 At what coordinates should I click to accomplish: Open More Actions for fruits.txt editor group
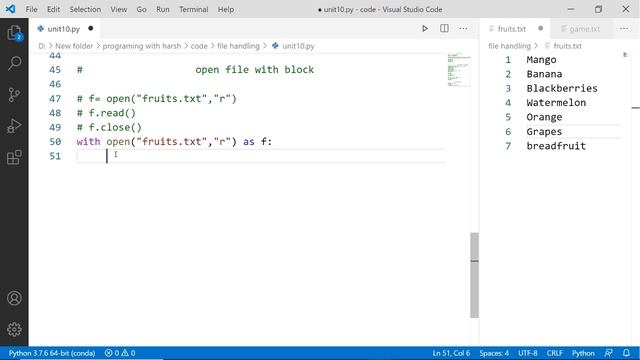tap(624, 29)
